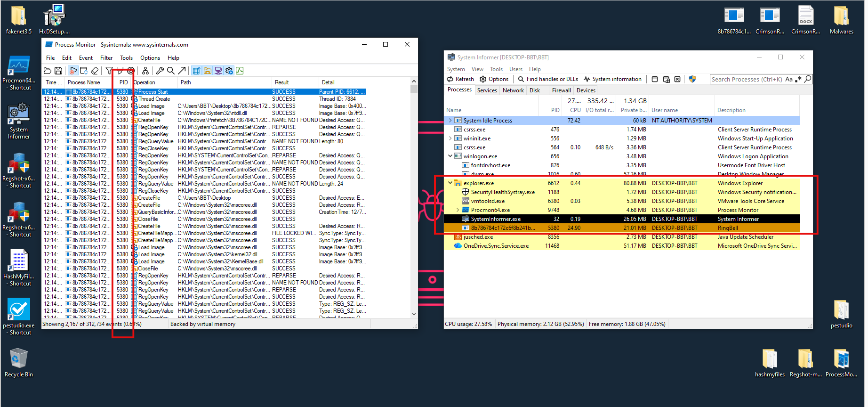The height and width of the screenshot is (407, 868).
Task: Click the Refresh button in System Informer
Action: pos(460,79)
